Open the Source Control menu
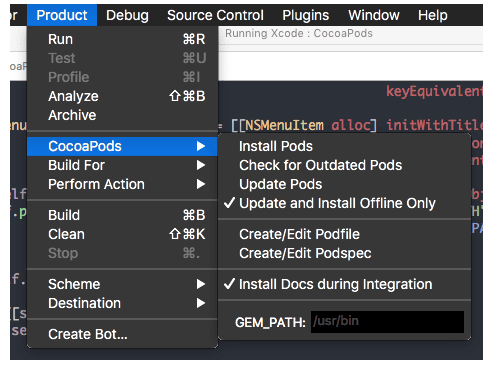 (x=215, y=15)
